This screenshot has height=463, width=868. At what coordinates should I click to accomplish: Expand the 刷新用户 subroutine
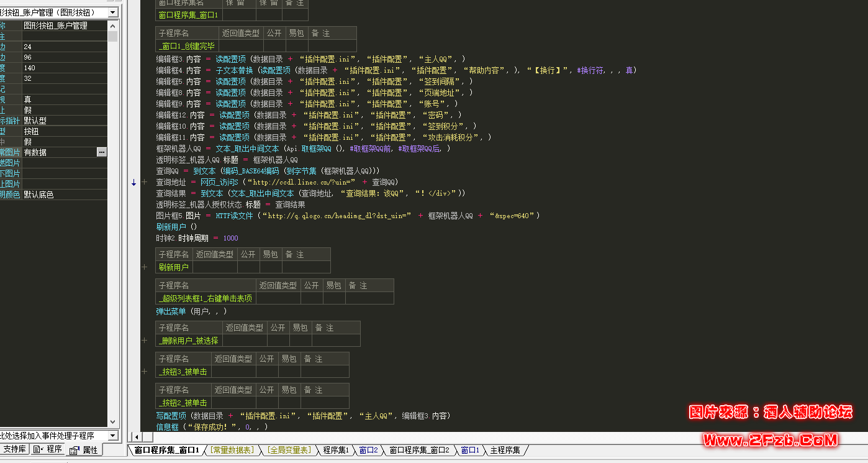click(145, 267)
